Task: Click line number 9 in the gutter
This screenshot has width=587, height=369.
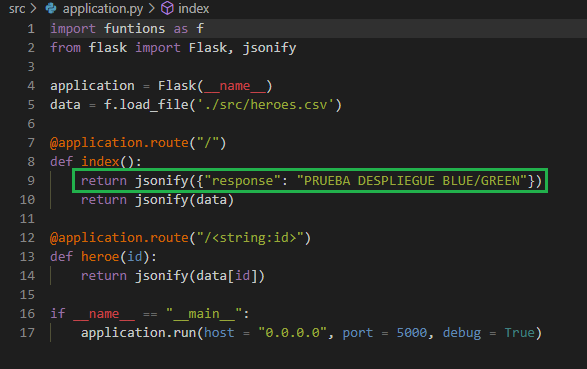Action: 31,181
